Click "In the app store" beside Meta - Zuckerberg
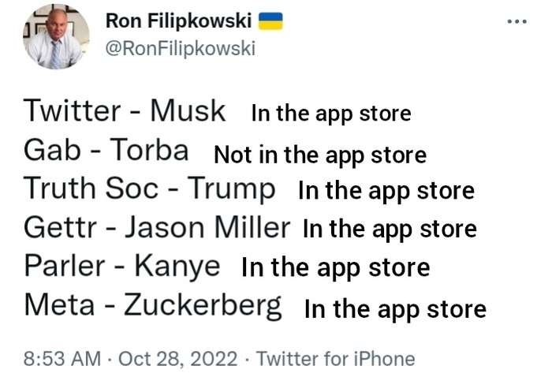This screenshot has width=552, height=392. tap(395, 309)
